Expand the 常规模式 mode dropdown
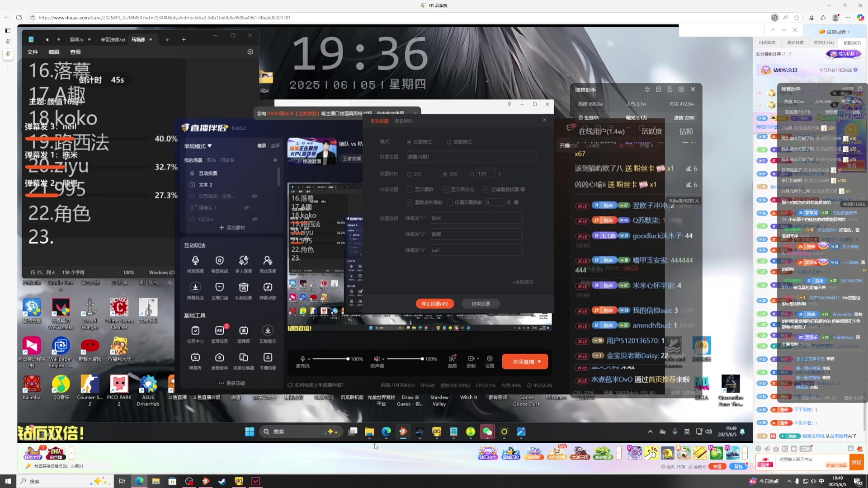Viewport: 868px width, 488px height. point(210,146)
